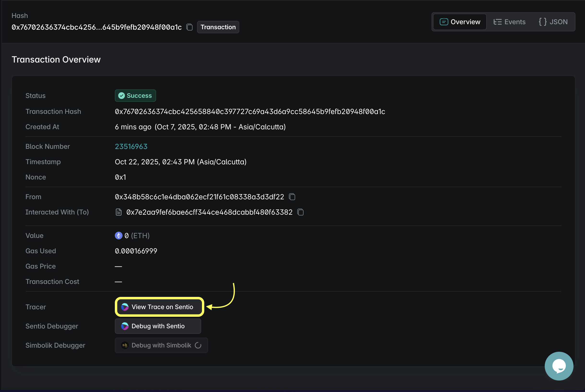Switch to the Overview tab
This screenshot has width=585, height=392.
point(460,22)
